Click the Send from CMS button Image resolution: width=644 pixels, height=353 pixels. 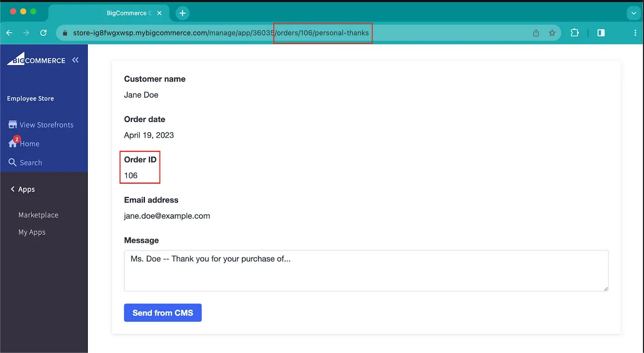[x=163, y=313]
